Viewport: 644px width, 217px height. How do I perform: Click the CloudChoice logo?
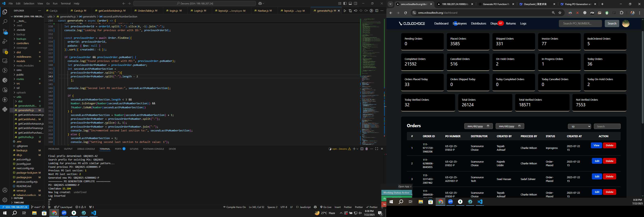[412, 24]
